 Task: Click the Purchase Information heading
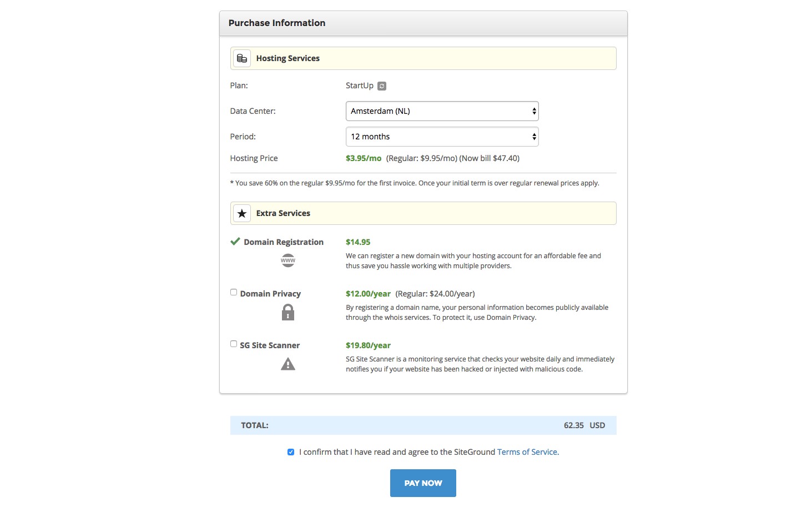pyautogui.click(x=277, y=23)
